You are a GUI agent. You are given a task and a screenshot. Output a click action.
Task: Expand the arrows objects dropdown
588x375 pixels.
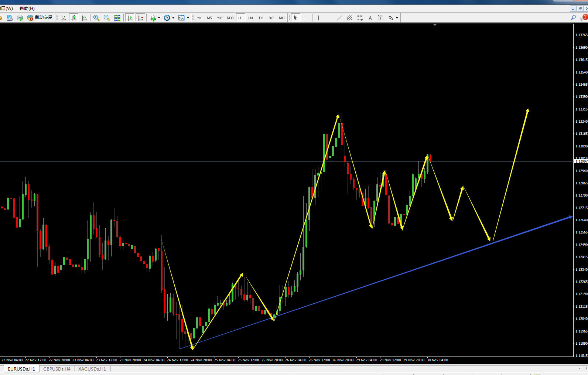(397, 18)
